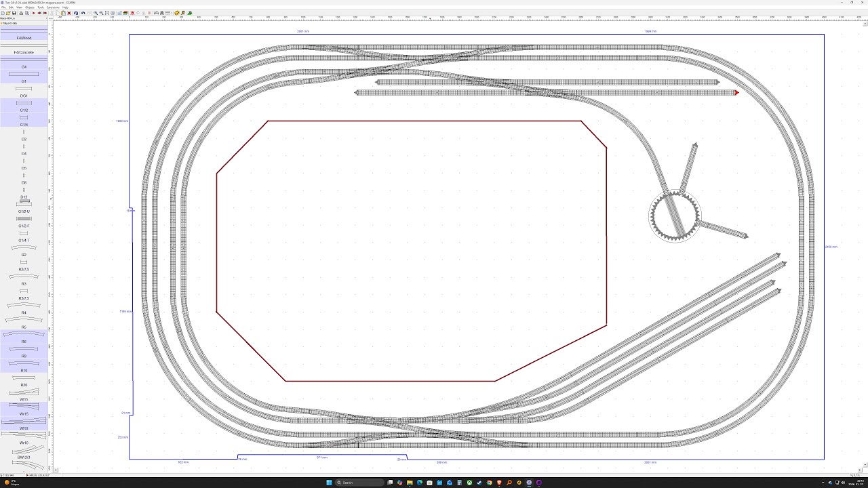Click the Print toolbar icon
This screenshot has width=868, height=488.
[x=21, y=13]
